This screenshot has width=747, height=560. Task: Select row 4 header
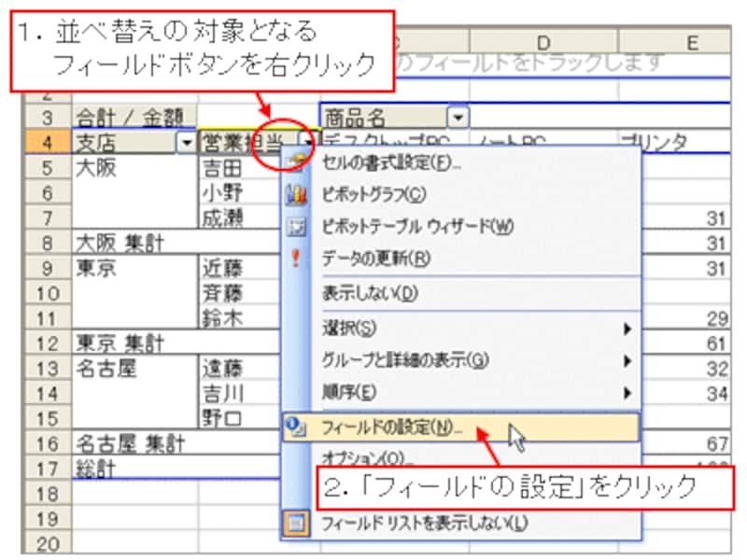pyautogui.click(x=48, y=142)
